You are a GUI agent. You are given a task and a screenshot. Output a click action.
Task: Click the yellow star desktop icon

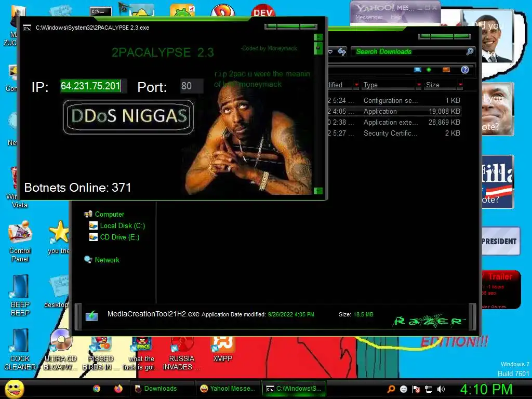point(59,232)
